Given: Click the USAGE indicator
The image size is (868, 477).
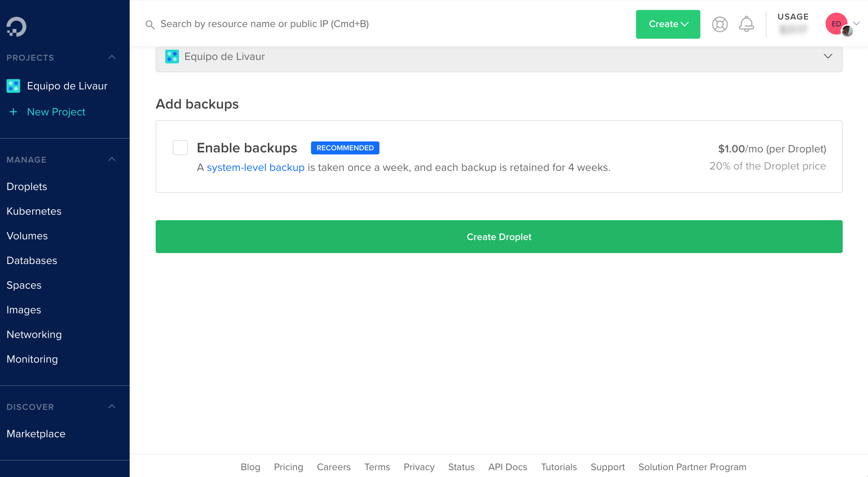Looking at the screenshot, I should pyautogui.click(x=793, y=24).
